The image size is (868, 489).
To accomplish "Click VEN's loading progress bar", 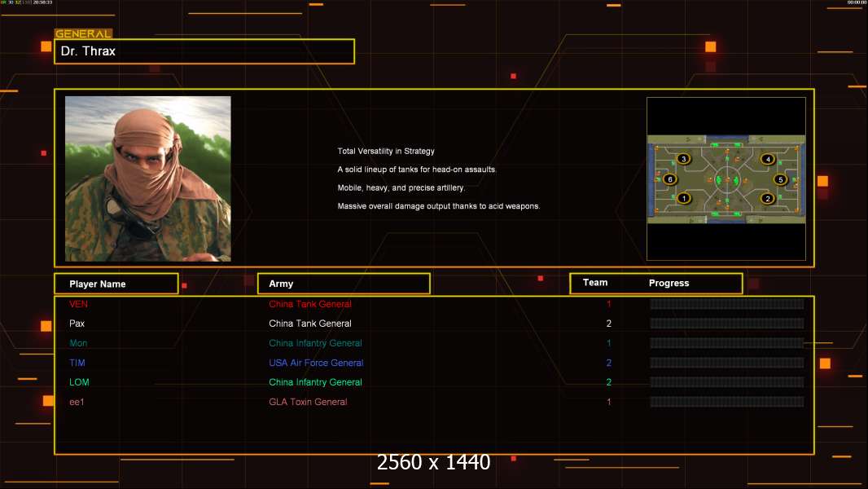I will (727, 303).
